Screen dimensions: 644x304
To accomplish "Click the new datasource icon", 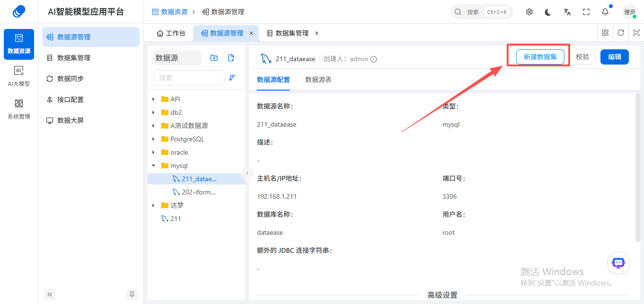I will pos(231,58).
